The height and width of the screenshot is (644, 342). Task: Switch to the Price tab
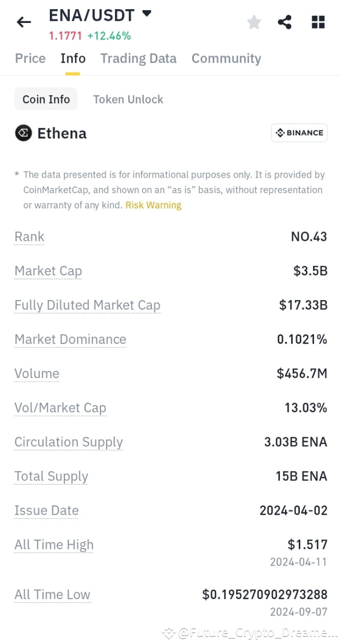[30, 59]
